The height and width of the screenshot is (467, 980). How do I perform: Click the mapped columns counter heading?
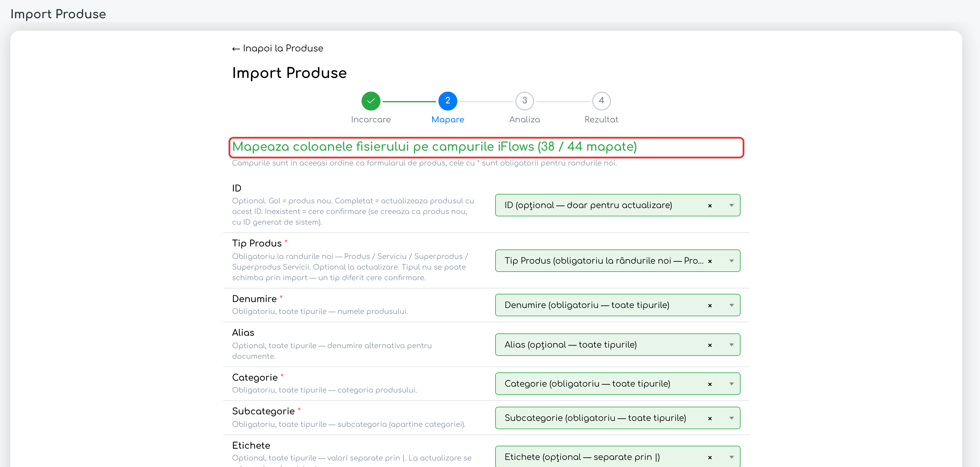coord(434,147)
